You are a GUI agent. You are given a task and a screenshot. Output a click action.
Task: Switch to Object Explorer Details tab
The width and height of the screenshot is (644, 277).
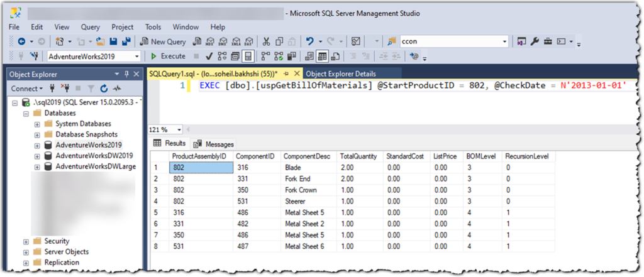(x=340, y=74)
